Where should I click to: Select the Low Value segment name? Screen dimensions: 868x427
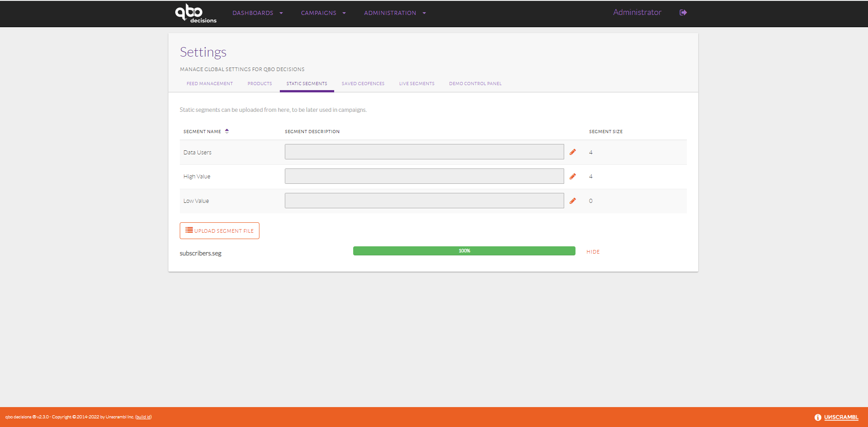pos(196,201)
